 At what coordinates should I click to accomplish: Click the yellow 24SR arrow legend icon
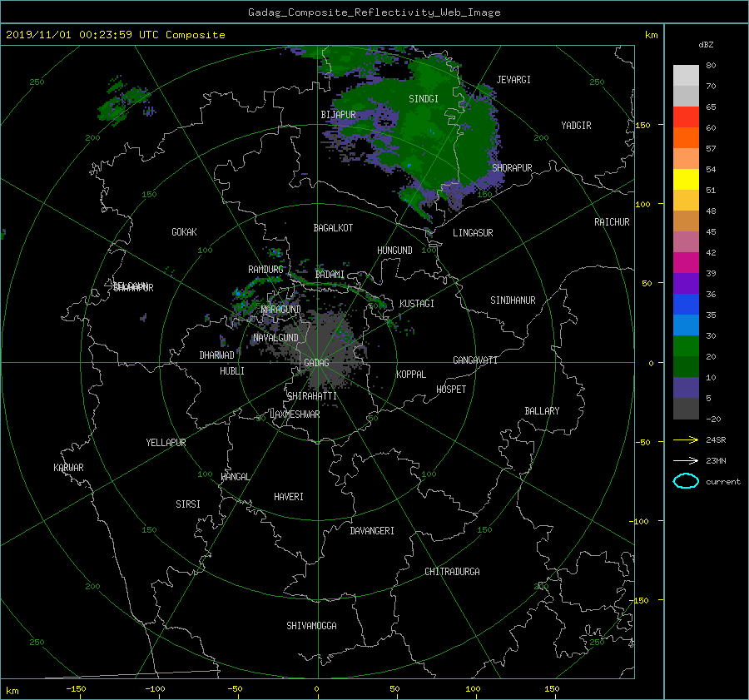[x=686, y=439]
